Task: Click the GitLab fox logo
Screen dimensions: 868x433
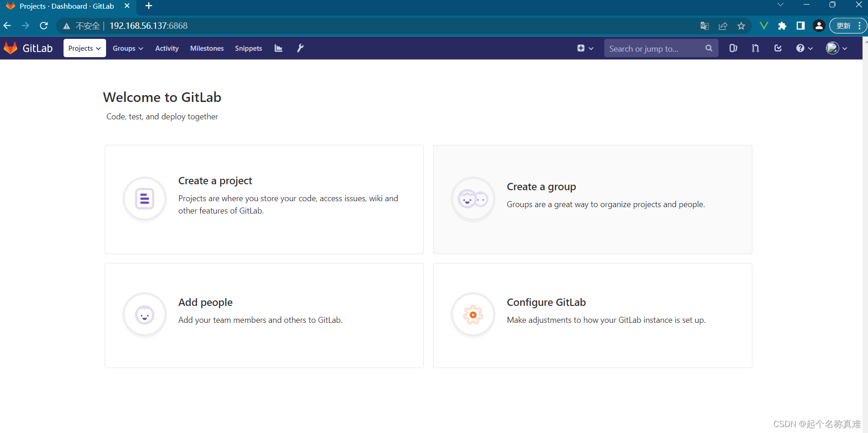Action: [11, 48]
